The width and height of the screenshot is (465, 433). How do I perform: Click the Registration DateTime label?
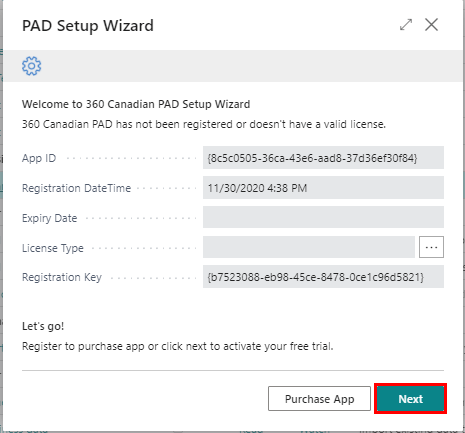pyautogui.click(x=76, y=188)
